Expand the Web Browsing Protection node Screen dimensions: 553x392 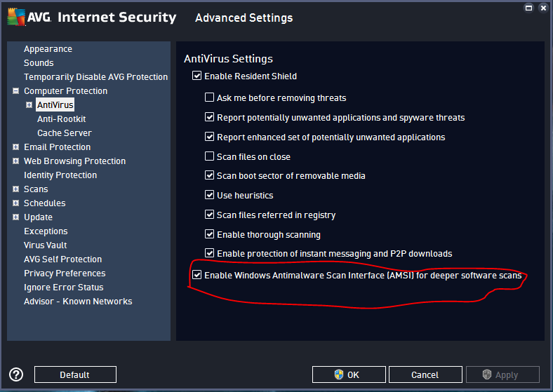pos(15,161)
